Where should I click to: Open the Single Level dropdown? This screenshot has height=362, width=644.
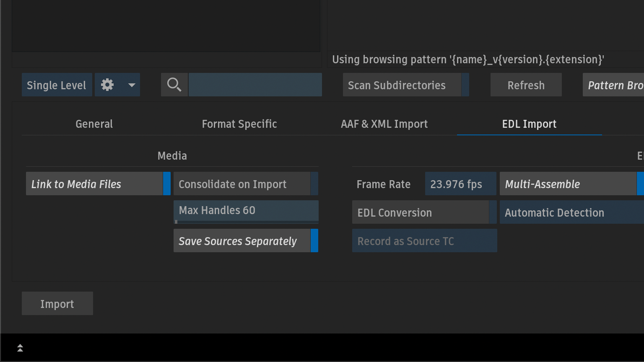click(x=57, y=85)
